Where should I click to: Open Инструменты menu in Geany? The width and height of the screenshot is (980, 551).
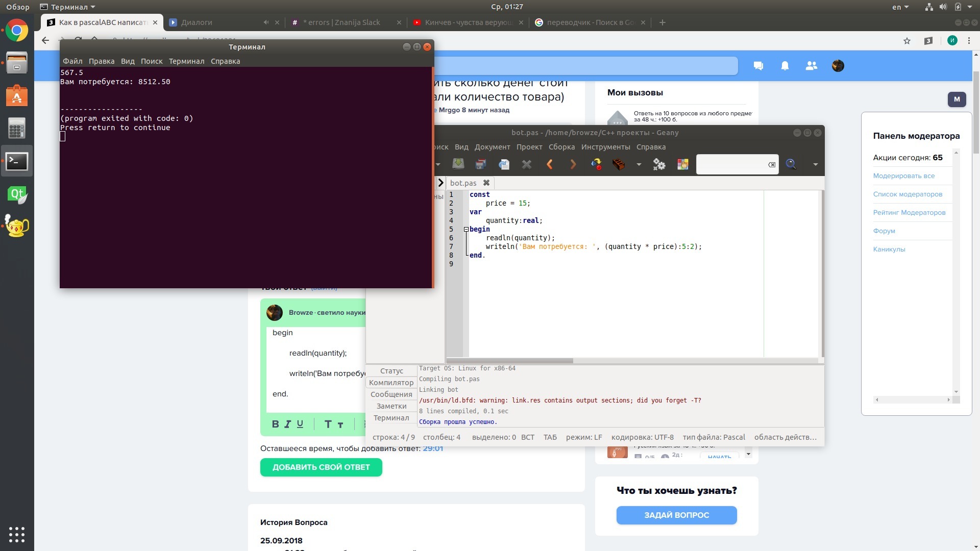[x=605, y=147]
